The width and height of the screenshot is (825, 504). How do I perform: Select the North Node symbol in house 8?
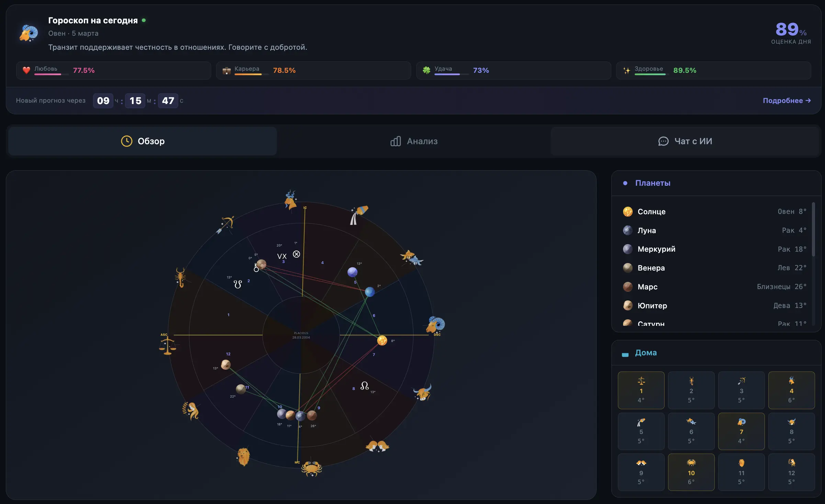click(364, 386)
